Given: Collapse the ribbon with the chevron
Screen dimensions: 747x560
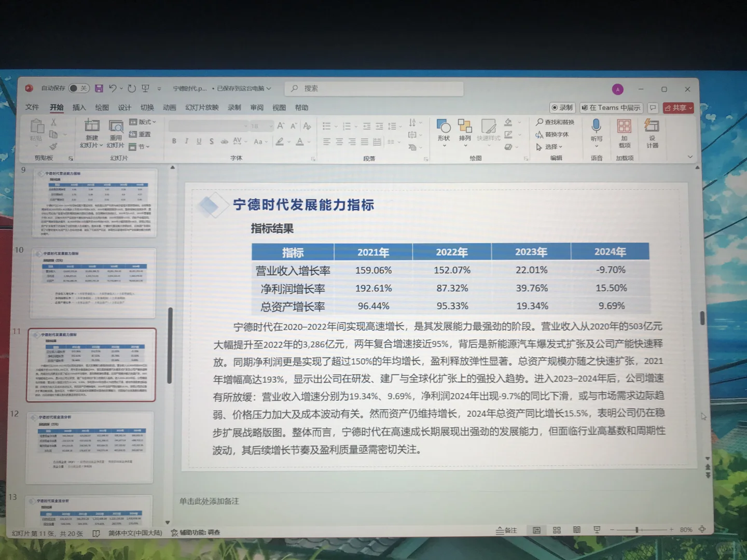Looking at the screenshot, I should [x=690, y=157].
